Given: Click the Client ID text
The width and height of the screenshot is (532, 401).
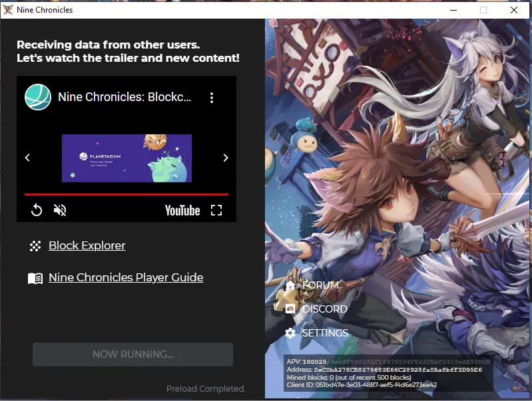Looking at the screenshot, I should [x=362, y=385].
